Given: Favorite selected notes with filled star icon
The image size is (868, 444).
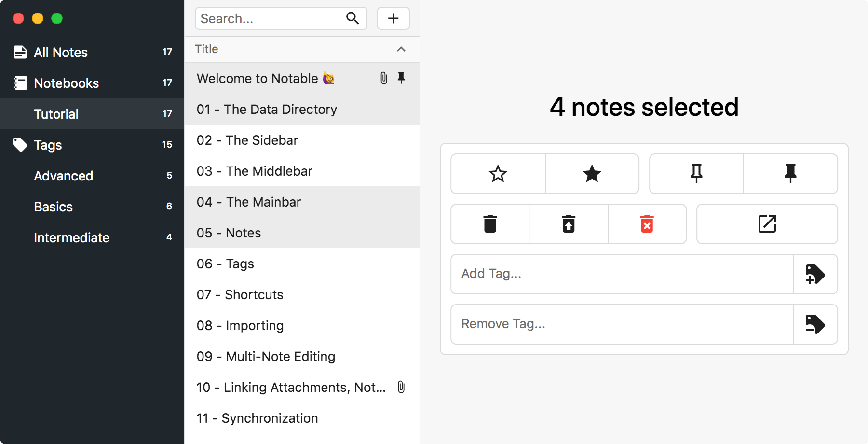Looking at the screenshot, I should click(x=592, y=174).
